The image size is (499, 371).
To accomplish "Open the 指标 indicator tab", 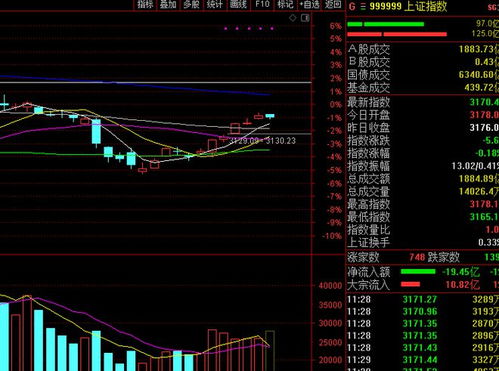I will (145, 4).
